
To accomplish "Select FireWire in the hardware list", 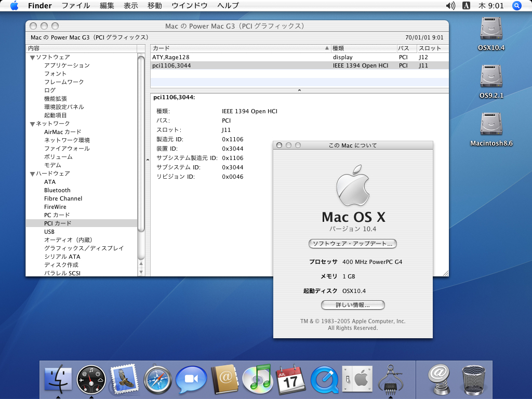I will [x=55, y=207].
